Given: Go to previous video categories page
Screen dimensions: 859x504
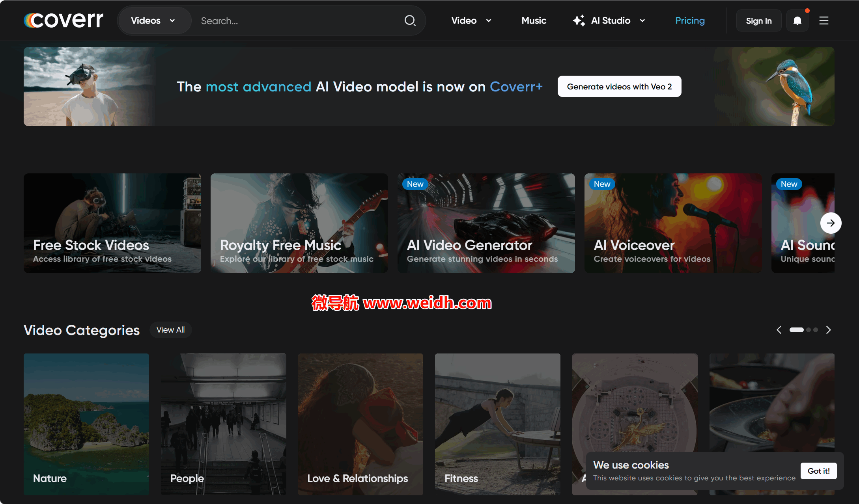Looking at the screenshot, I should point(779,330).
